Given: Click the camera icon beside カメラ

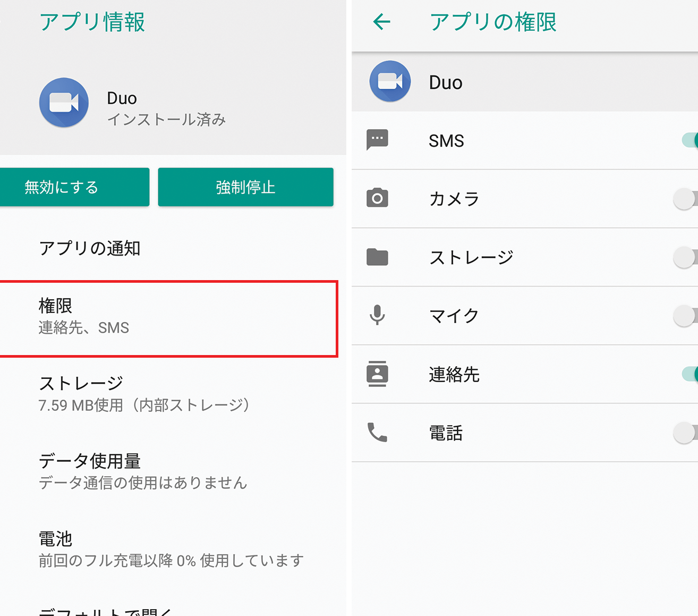Looking at the screenshot, I should (x=377, y=198).
